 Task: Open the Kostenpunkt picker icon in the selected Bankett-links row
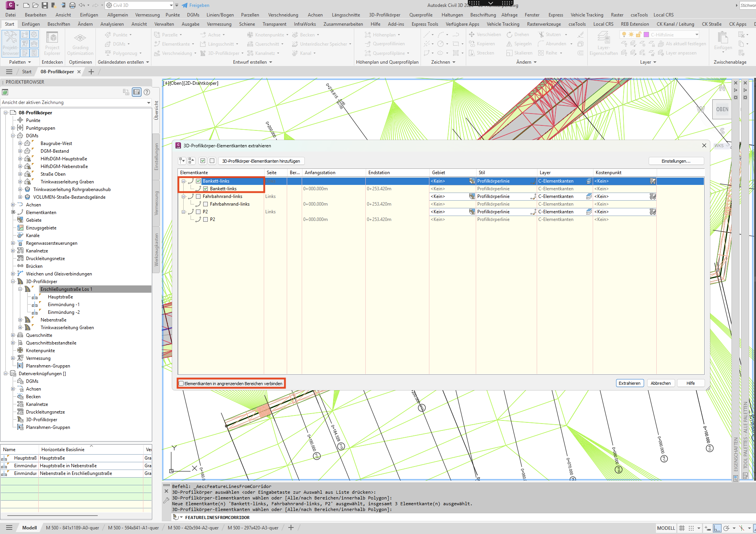pos(652,181)
